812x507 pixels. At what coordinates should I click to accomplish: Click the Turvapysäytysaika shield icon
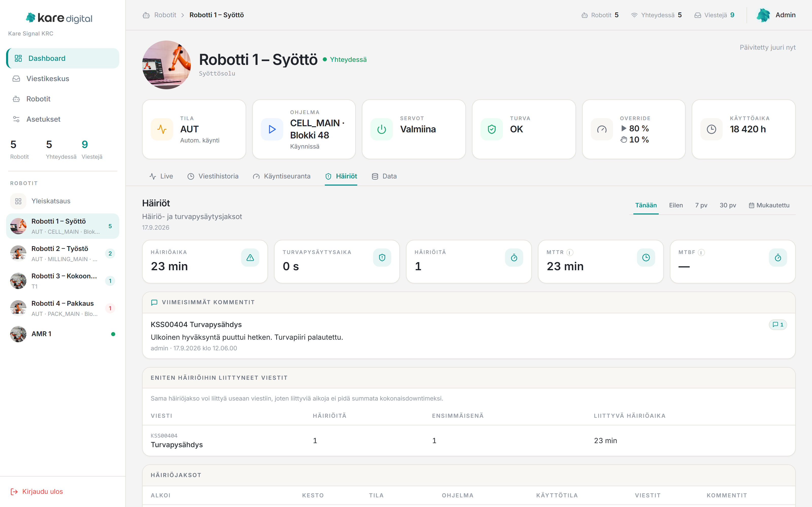coord(382,258)
